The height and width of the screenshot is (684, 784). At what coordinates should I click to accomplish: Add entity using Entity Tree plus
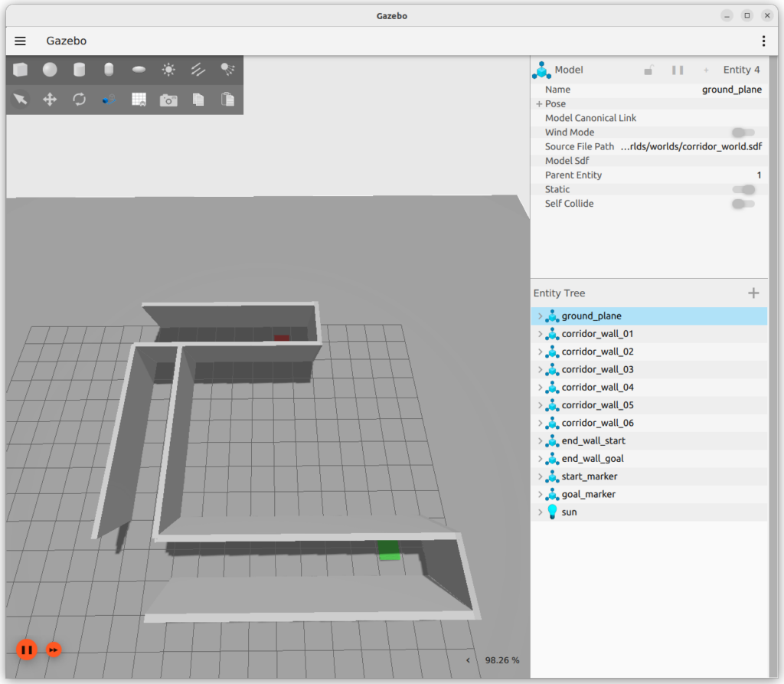(x=753, y=293)
